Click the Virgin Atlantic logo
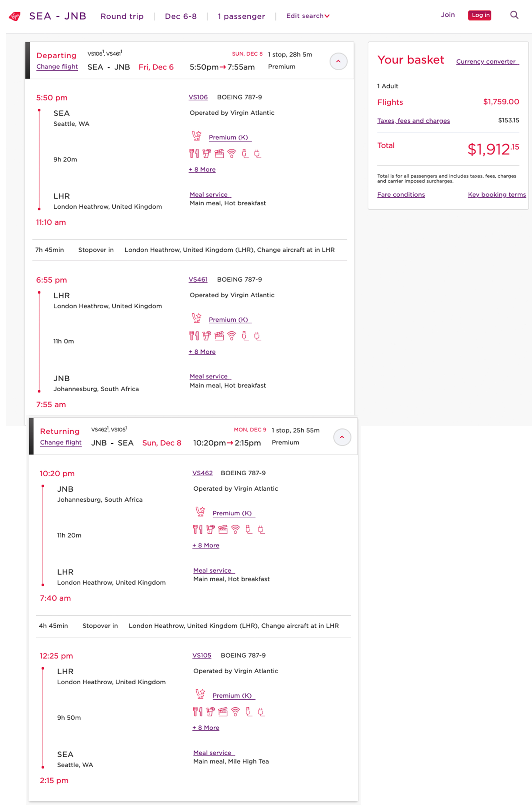The image size is (532, 810). click(15, 16)
